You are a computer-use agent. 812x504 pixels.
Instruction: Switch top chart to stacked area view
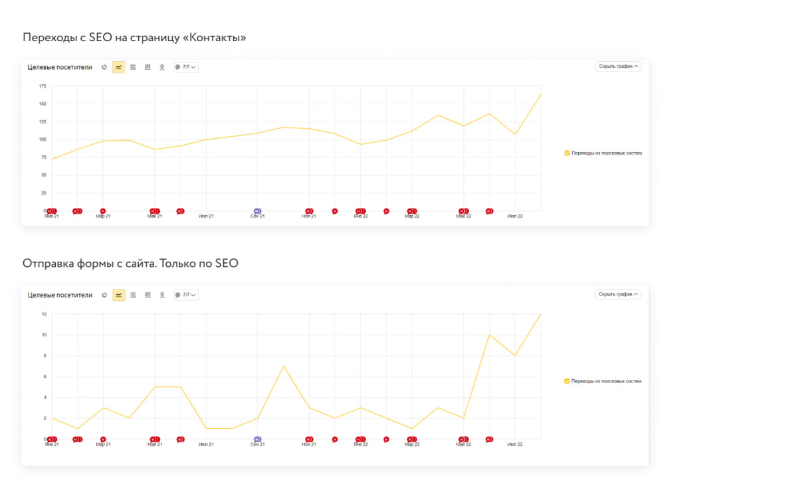[x=133, y=67]
